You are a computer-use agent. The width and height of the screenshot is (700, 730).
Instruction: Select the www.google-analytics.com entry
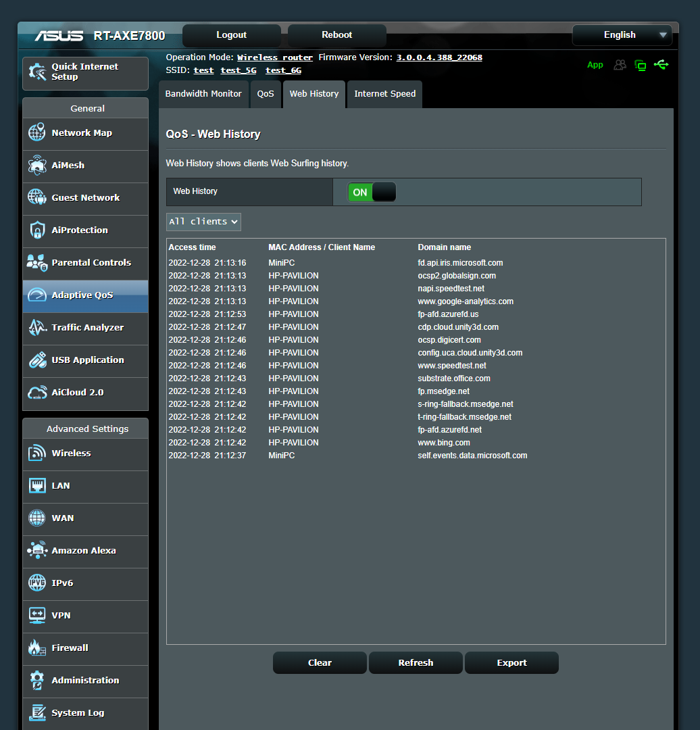(466, 301)
